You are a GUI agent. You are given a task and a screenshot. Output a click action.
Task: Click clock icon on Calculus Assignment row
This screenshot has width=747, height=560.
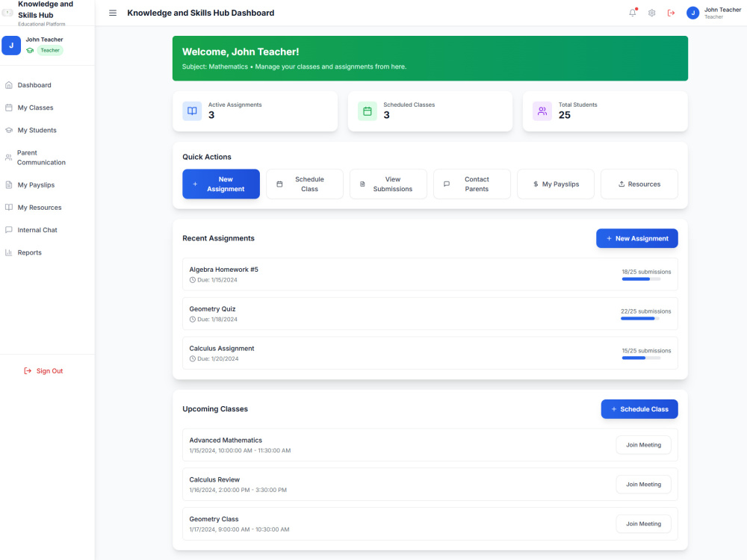coord(193,359)
